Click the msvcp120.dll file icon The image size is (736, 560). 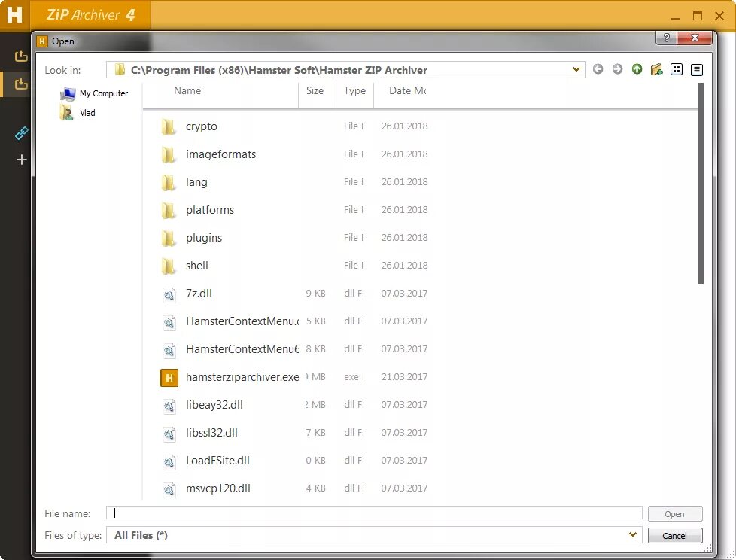point(169,488)
